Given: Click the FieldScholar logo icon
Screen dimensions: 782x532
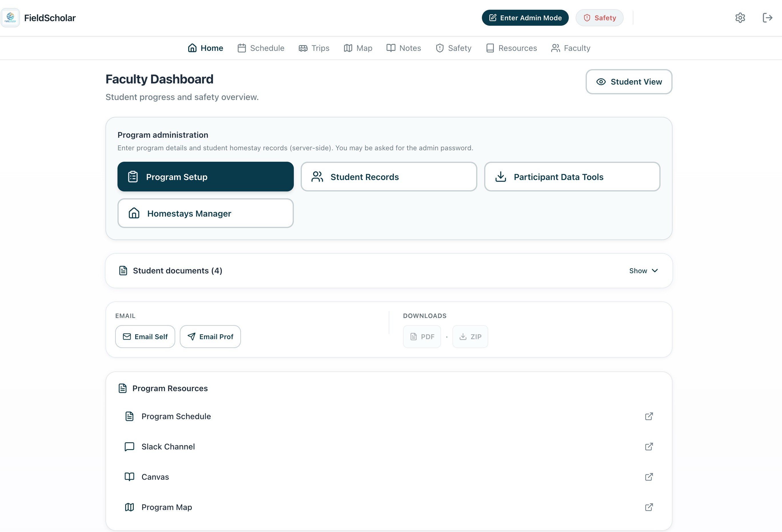Looking at the screenshot, I should click(10, 18).
